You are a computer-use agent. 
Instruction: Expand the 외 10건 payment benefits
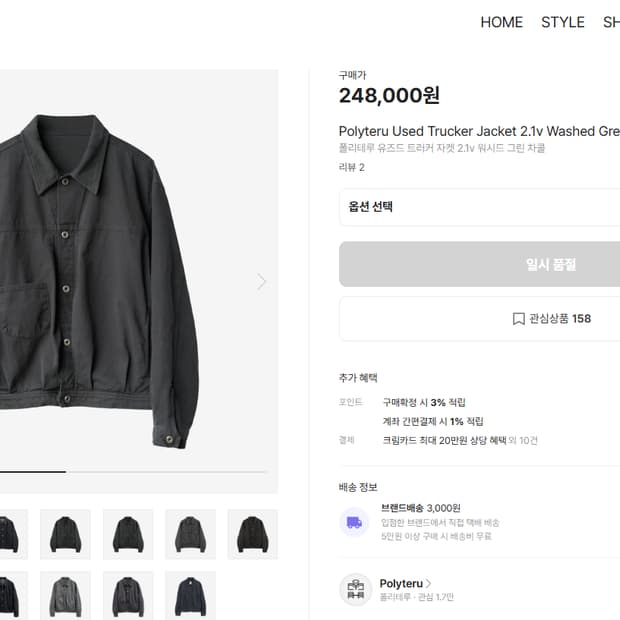point(522,440)
